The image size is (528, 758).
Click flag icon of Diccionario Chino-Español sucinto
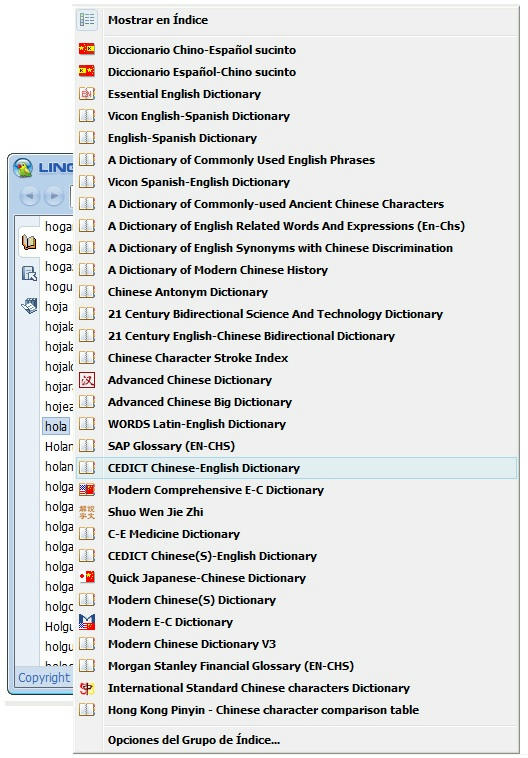[87, 49]
